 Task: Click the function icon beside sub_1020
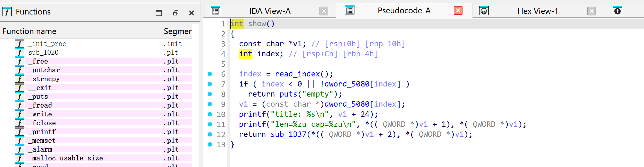click(20, 53)
